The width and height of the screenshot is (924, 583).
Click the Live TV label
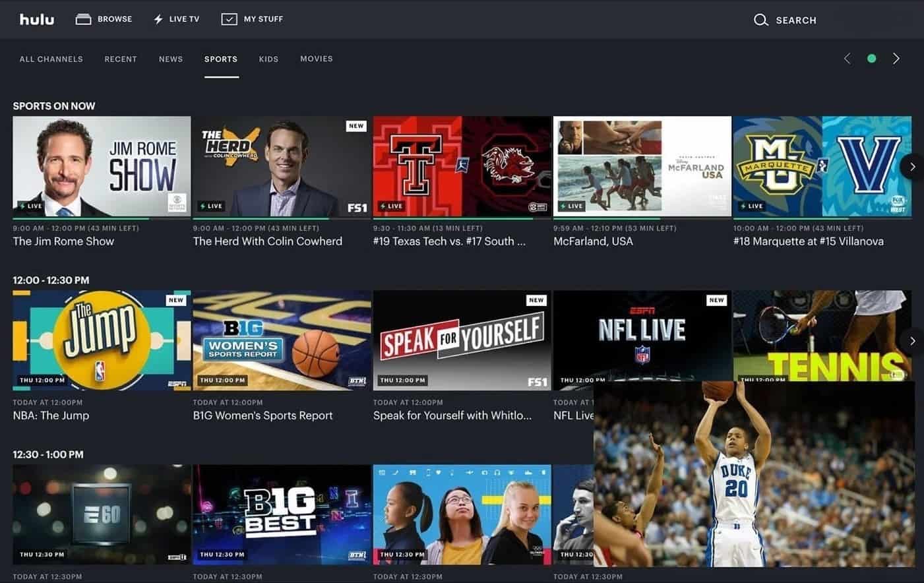(x=184, y=19)
